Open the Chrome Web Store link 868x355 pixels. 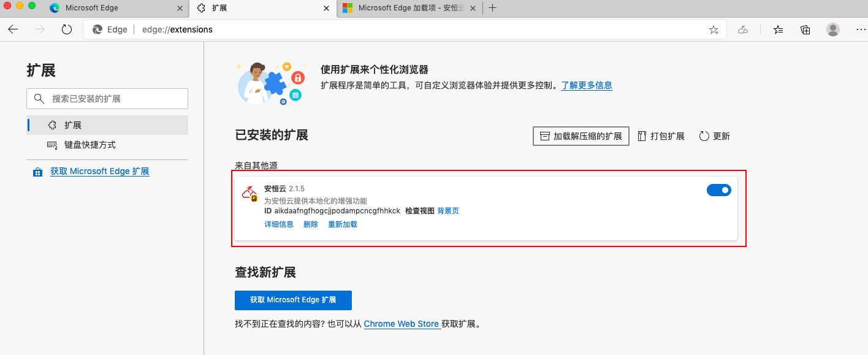402,324
